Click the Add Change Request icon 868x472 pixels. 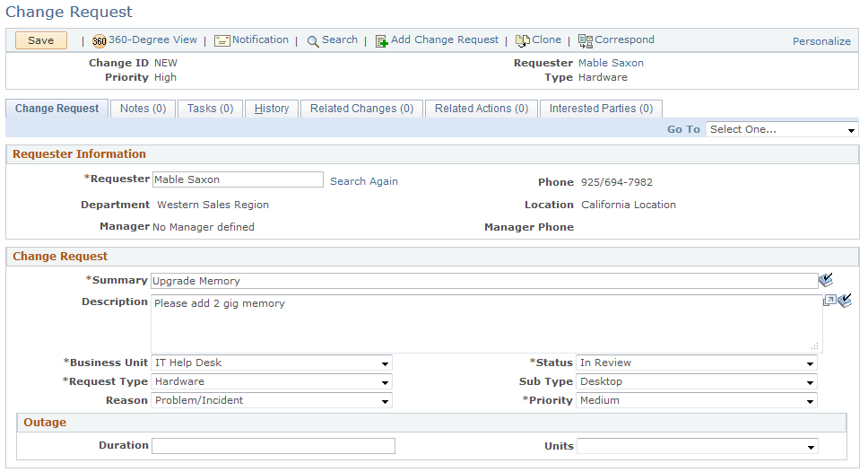[x=381, y=41]
